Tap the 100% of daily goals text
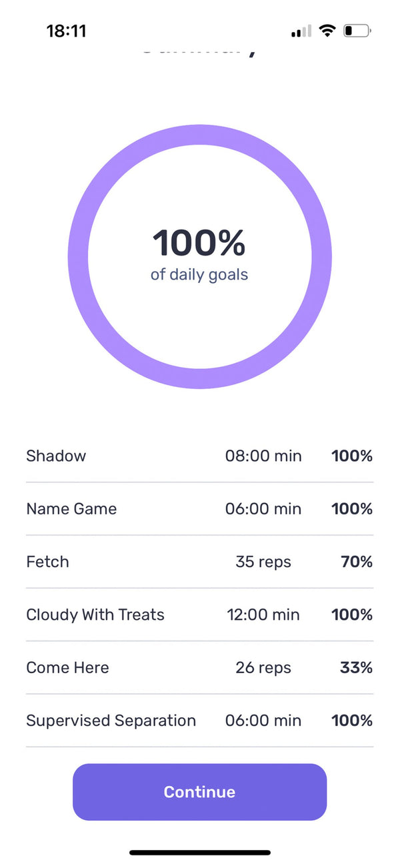The height and width of the screenshot is (868, 400). coord(199,254)
